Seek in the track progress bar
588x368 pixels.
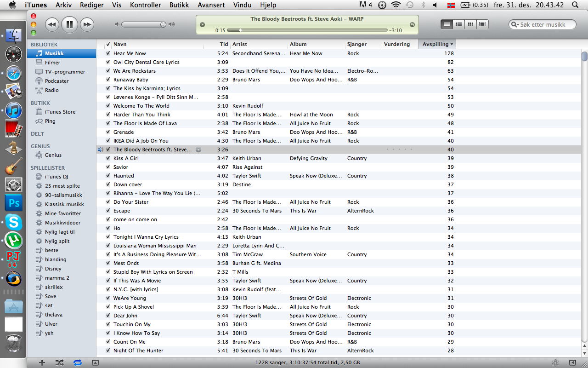[307, 30]
